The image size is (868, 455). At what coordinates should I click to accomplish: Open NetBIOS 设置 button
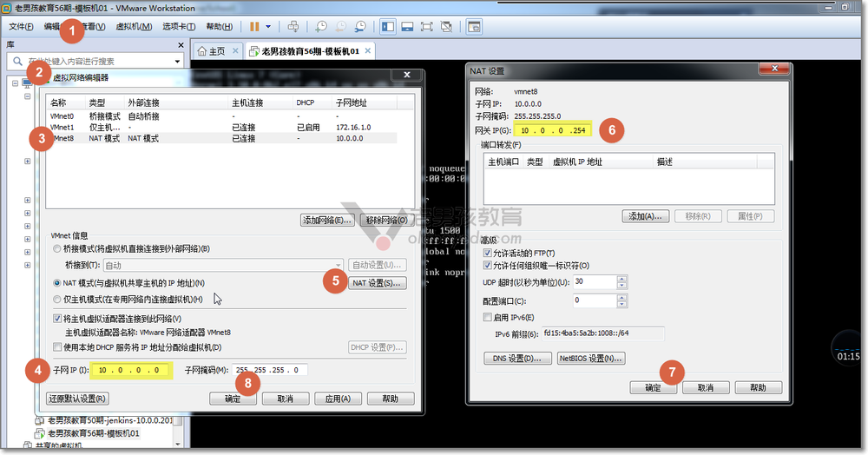[591, 358]
